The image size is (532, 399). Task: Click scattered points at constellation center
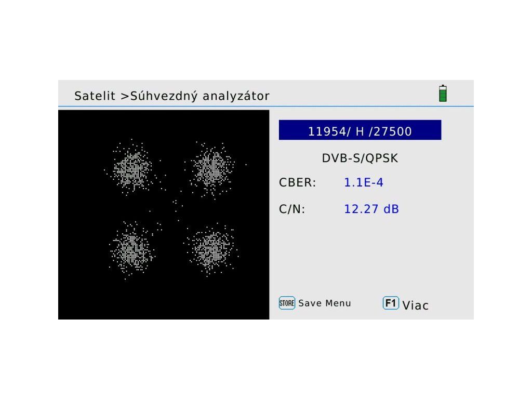coord(177,207)
